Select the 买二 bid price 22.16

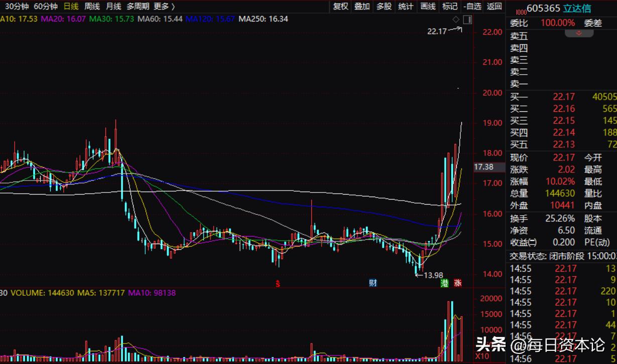[564, 109]
